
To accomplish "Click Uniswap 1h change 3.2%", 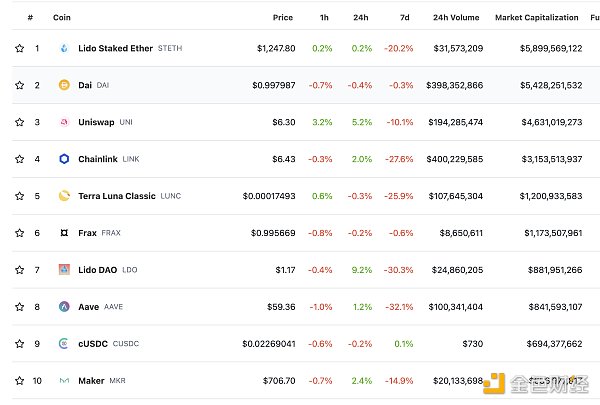I will point(322,122).
